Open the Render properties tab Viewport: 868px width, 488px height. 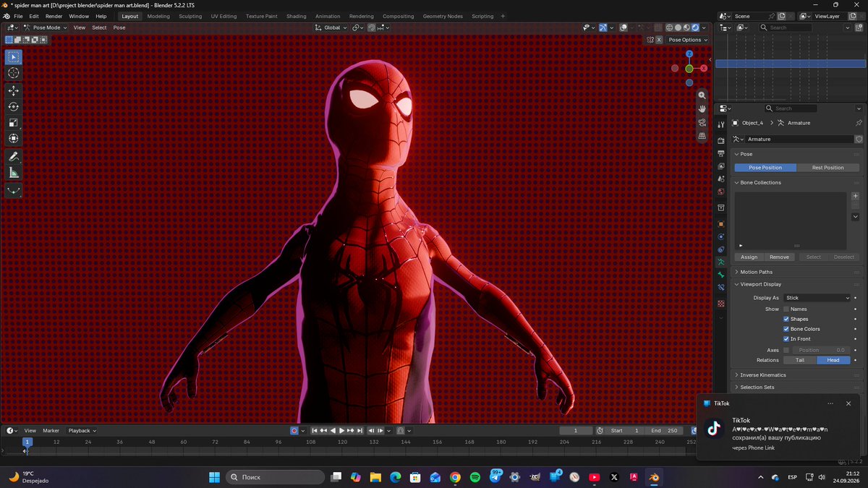(x=720, y=140)
